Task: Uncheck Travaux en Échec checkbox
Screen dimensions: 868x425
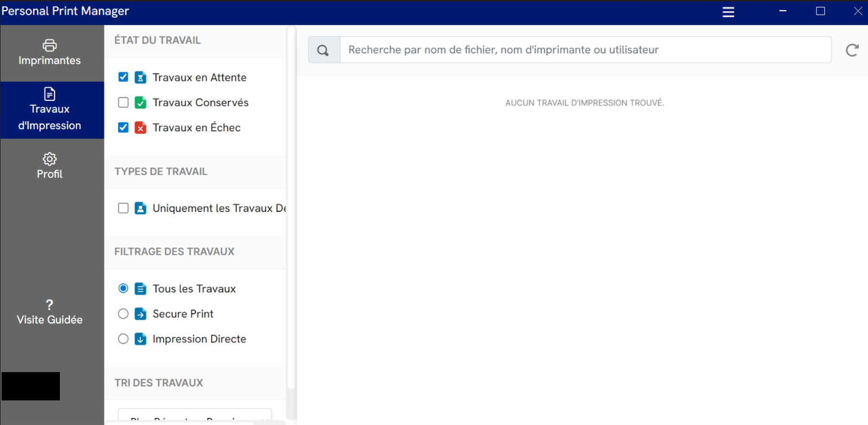Action: [123, 127]
